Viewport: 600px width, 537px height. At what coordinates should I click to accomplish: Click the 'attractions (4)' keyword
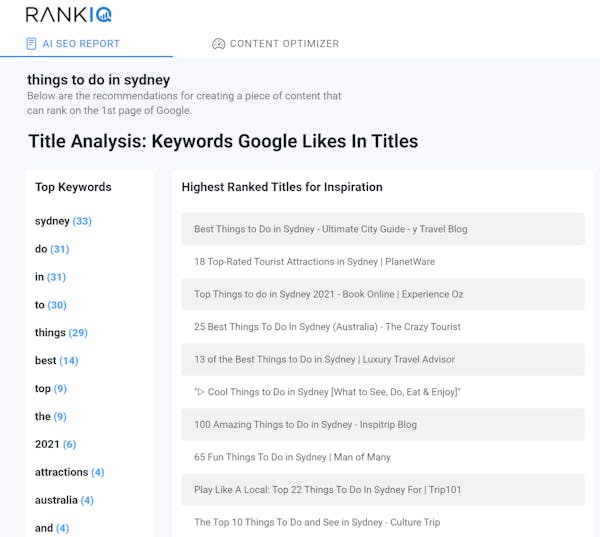[x=69, y=472]
